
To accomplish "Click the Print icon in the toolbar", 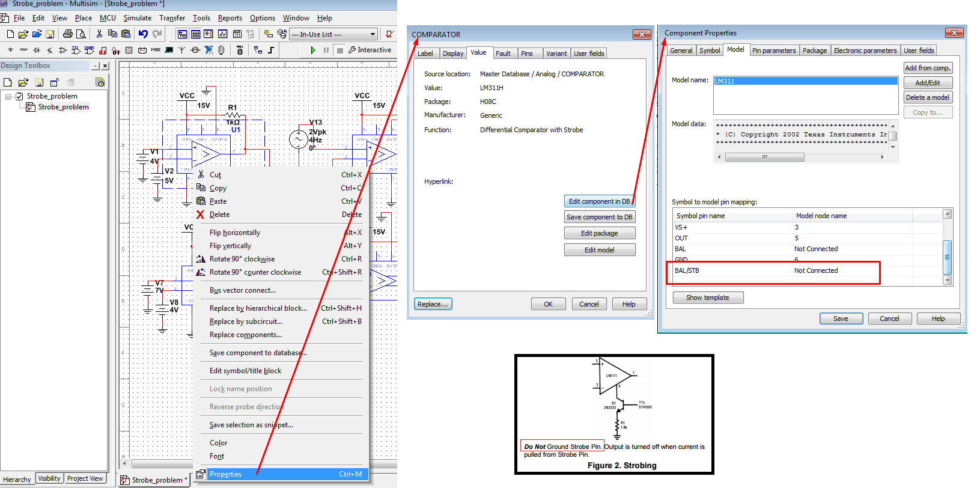I will (68, 34).
